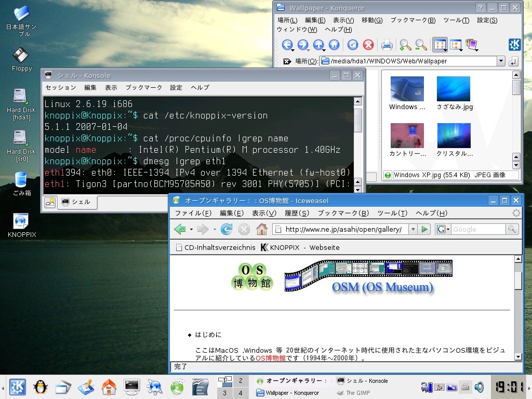Click the speaker volume icon in system tray
The height and width of the screenshot is (399, 532).
[479, 387]
